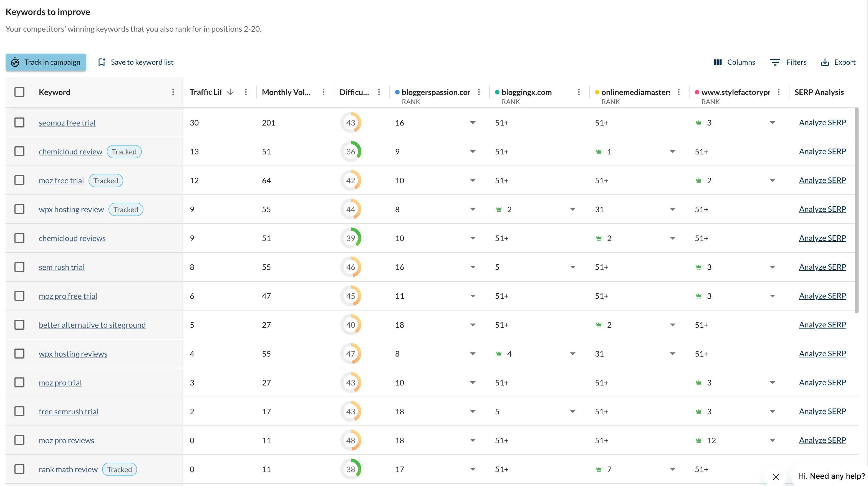Expand the stylefactory rank dropdown for 'sem rush trial'
The image size is (868, 486).
(772, 267)
